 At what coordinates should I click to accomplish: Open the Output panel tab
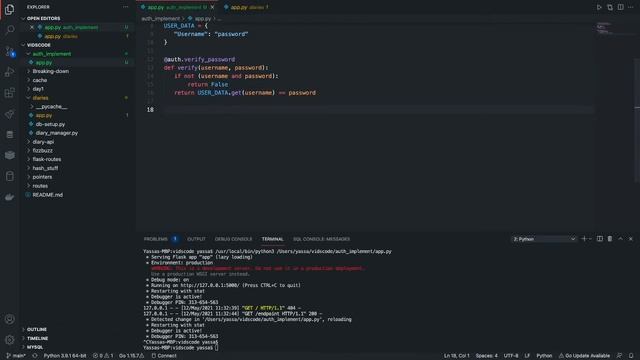coord(196,239)
